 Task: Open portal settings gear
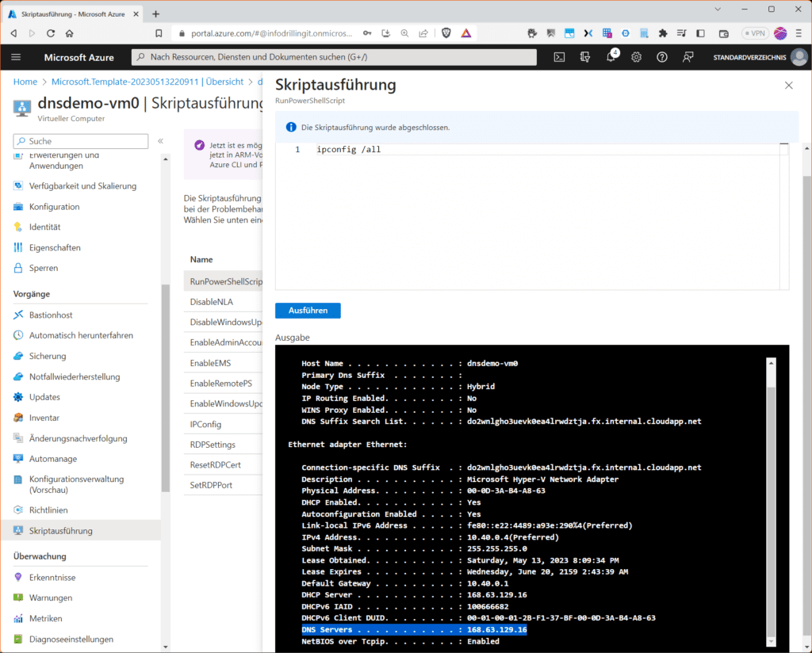[x=637, y=57]
